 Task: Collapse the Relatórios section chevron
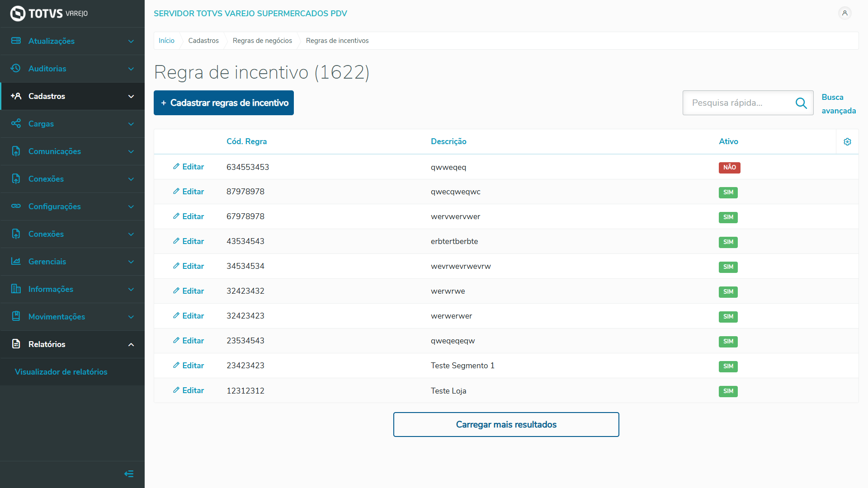tap(131, 344)
